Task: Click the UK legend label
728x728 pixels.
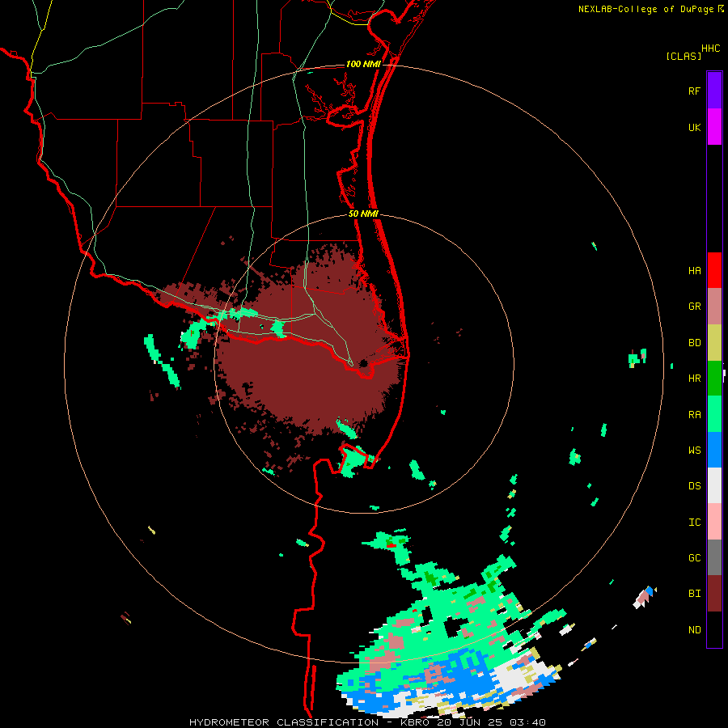Action: pyautogui.click(x=694, y=127)
